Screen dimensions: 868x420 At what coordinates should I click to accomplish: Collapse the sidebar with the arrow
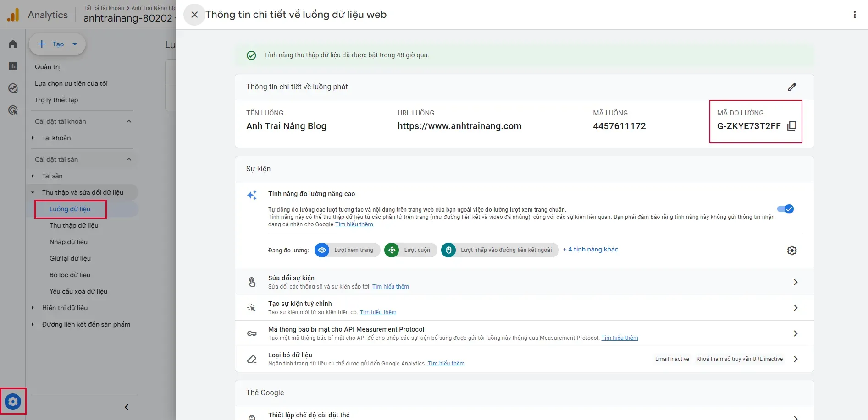127,407
